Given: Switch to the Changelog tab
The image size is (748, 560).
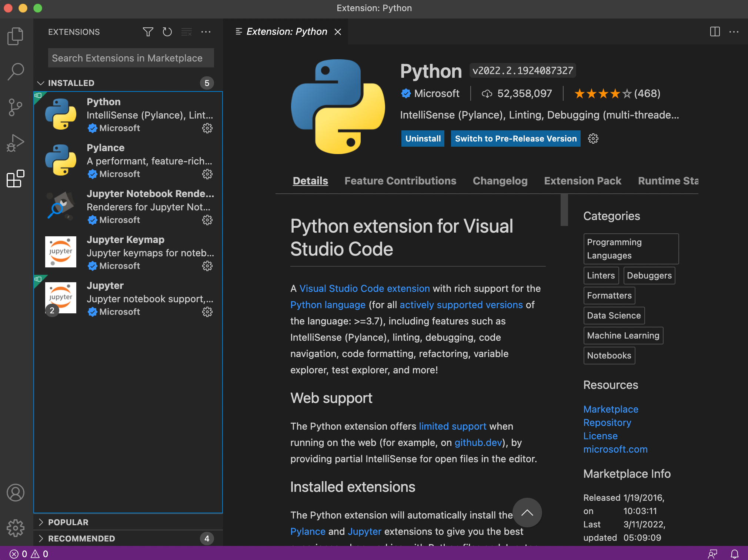Looking at the screenshot, I should coord(500,181).
